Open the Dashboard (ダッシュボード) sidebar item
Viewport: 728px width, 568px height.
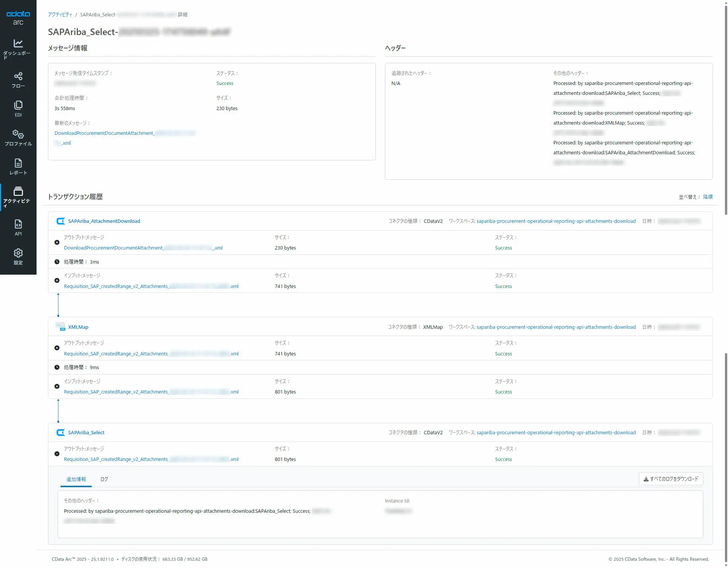tap(18, 50)
